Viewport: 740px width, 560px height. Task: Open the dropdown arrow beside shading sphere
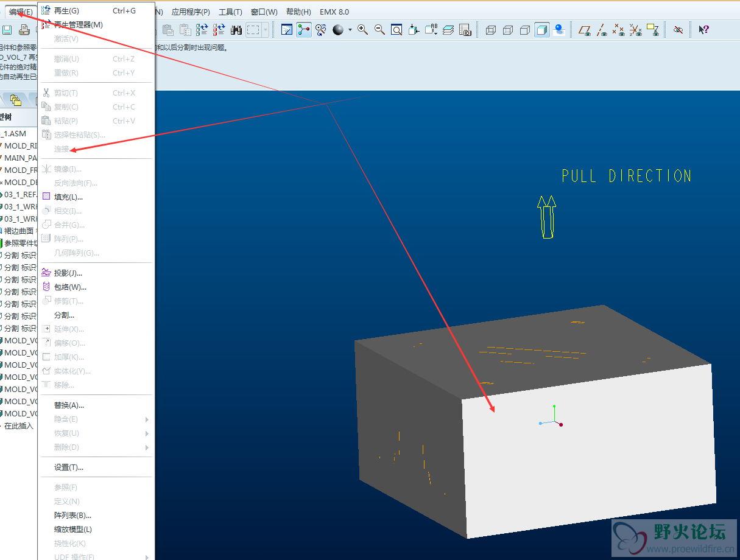coord(350,30)
